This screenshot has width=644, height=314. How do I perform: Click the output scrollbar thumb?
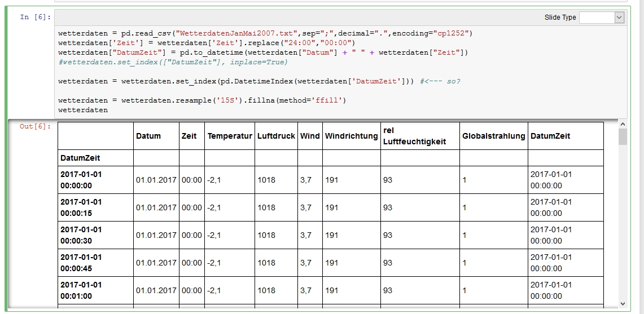point(623,136)
